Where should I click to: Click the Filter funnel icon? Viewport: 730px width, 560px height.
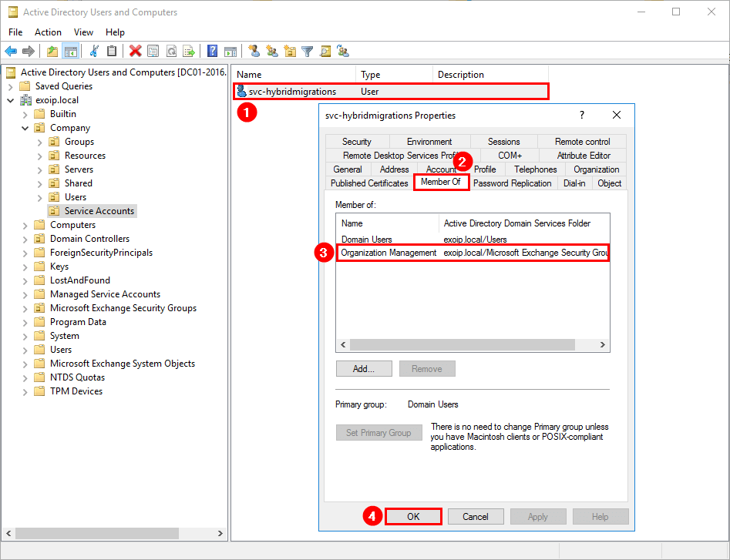(x=308, y=51)
